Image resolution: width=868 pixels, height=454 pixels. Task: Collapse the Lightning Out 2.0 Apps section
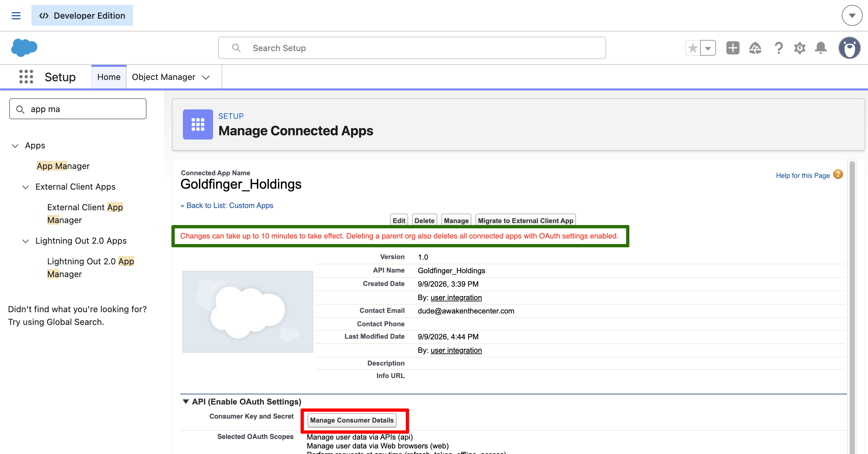tap(26, 241)
